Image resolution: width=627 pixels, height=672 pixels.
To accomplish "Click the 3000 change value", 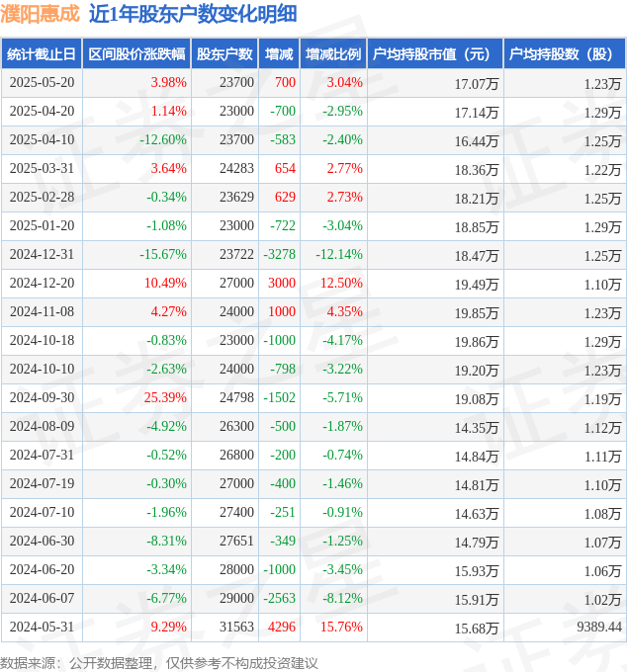I will tap(282, 283).
